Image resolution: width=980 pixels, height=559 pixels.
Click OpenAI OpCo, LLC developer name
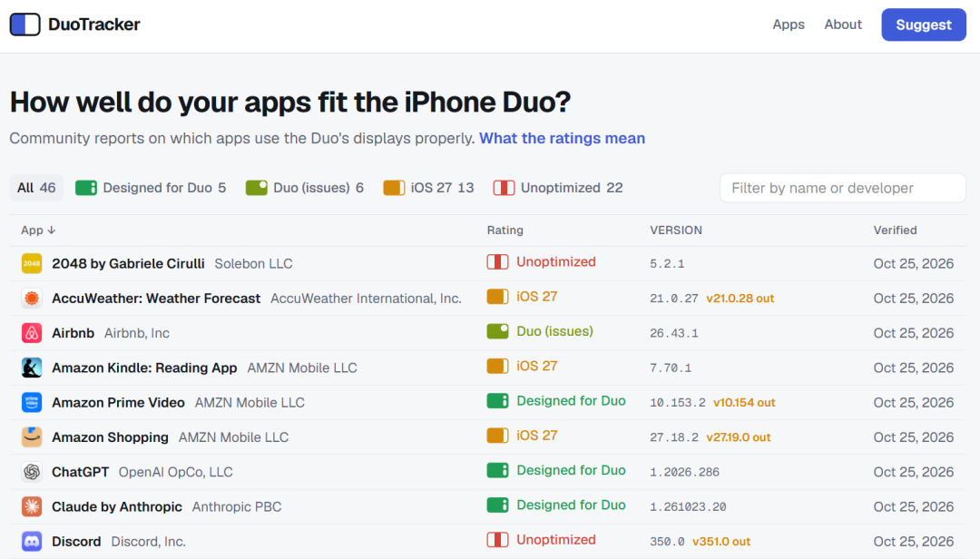(x=176, y=472)
